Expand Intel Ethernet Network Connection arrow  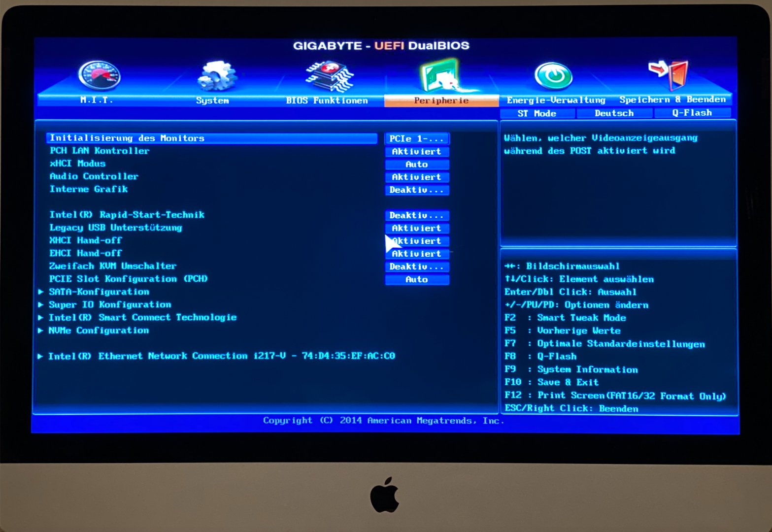(x=40, y=356)
